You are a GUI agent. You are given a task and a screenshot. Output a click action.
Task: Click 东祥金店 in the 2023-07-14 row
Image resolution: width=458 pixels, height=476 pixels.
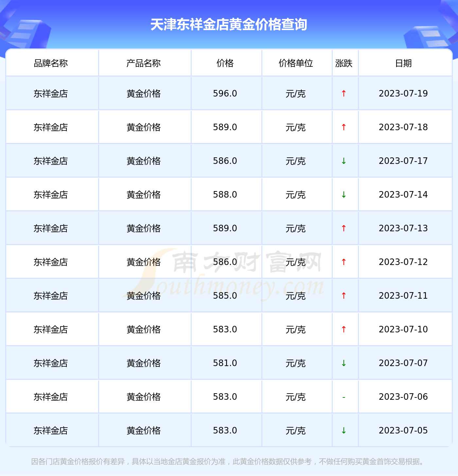point(51,195)
